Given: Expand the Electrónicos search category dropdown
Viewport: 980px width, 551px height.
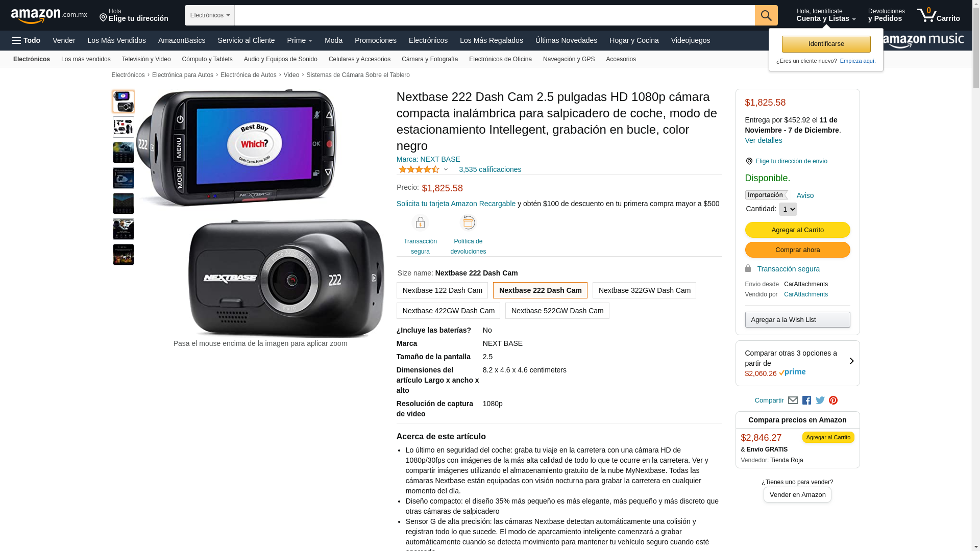Looking at the screenshot, I should pos(210,15).
